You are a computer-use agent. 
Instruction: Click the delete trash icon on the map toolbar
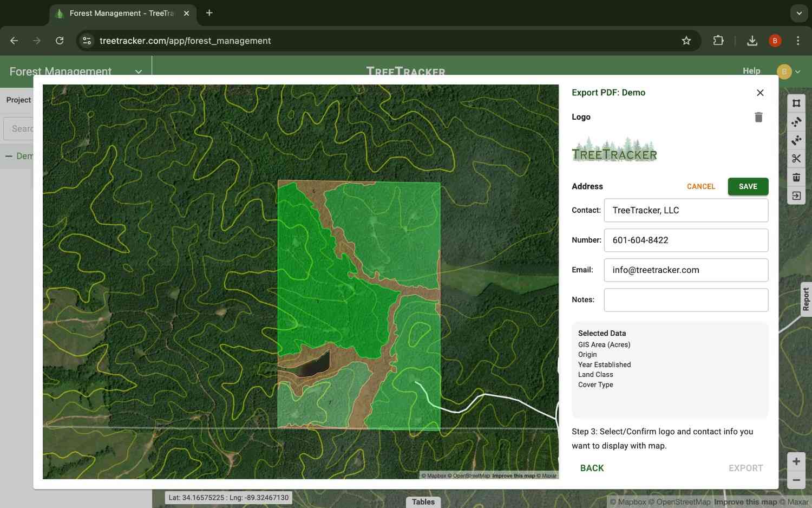coord(796,177)
